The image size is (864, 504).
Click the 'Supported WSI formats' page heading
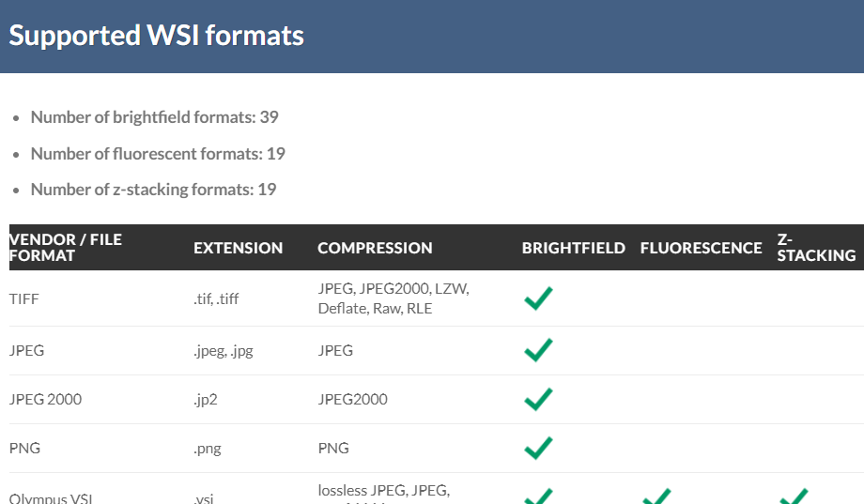157,36
